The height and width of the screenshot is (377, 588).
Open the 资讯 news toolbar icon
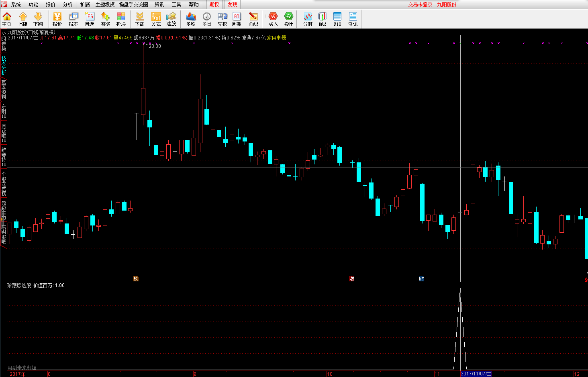[353, 19]
